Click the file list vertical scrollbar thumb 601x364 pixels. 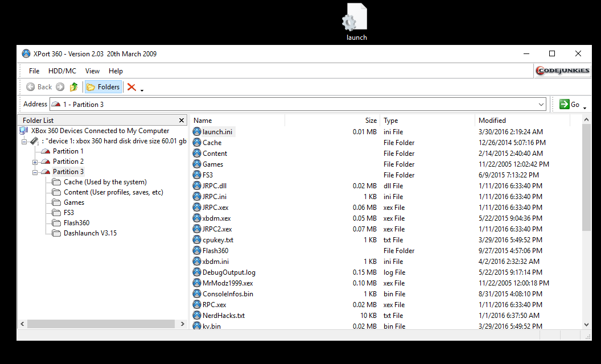(x=586, y=178)
